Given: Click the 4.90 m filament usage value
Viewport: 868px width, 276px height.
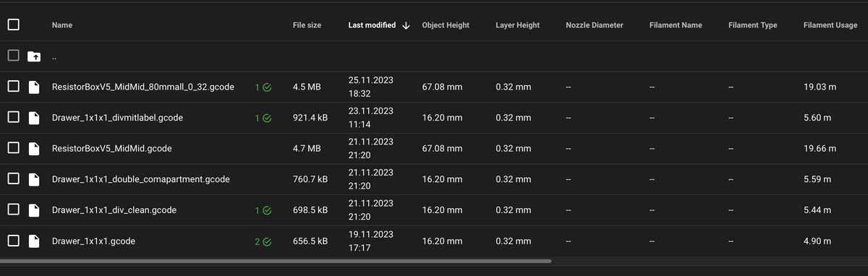Looking at the screenshot, I should (x=817, y=241).
